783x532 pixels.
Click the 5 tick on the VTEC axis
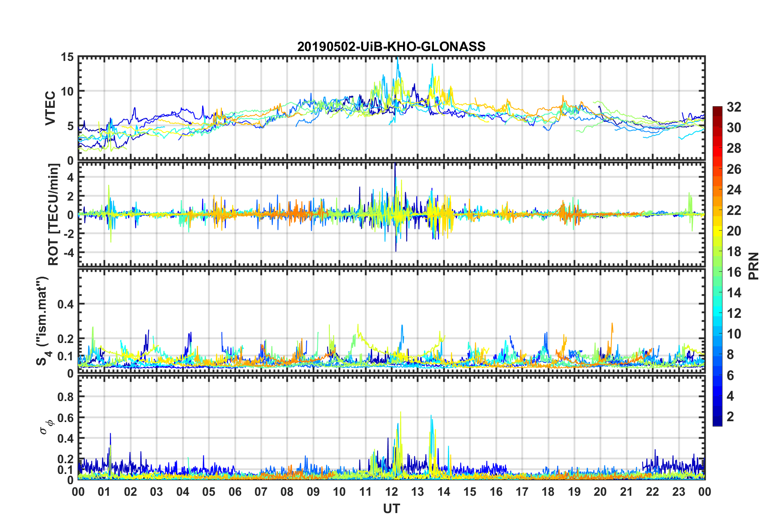[x=70, y=126]
